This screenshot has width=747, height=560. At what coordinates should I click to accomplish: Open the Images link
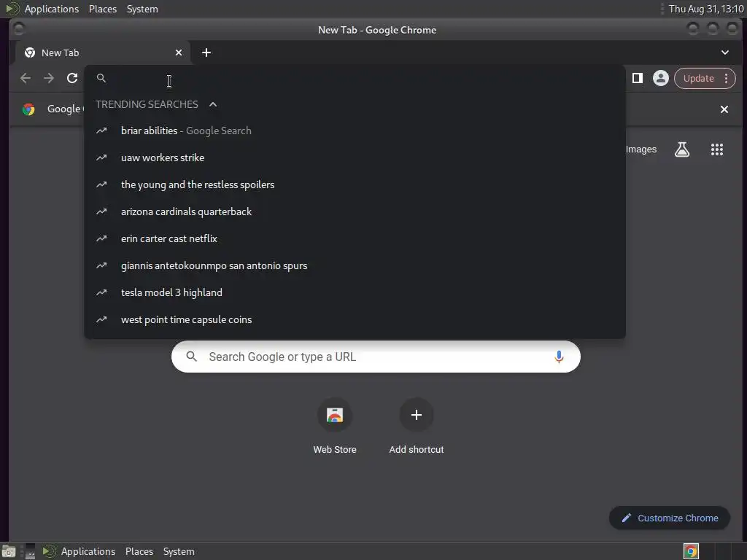(640, 149)
